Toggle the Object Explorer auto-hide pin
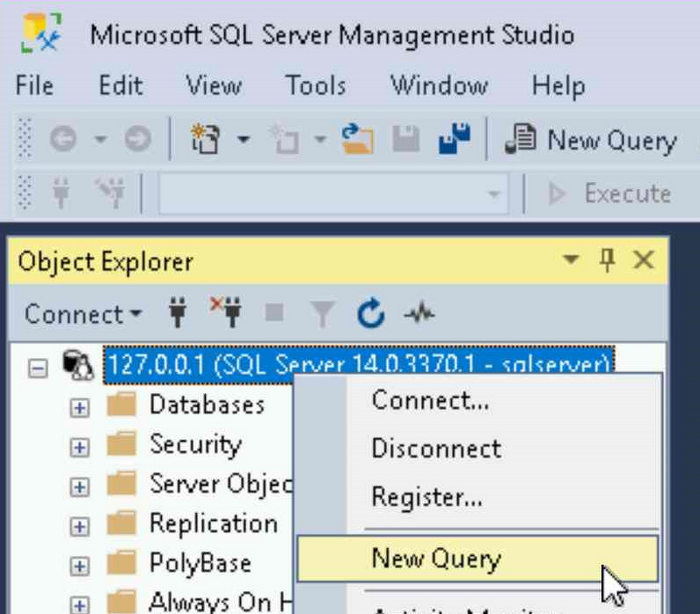Viewport: 700px width, 614px height. tap(607, 260)
